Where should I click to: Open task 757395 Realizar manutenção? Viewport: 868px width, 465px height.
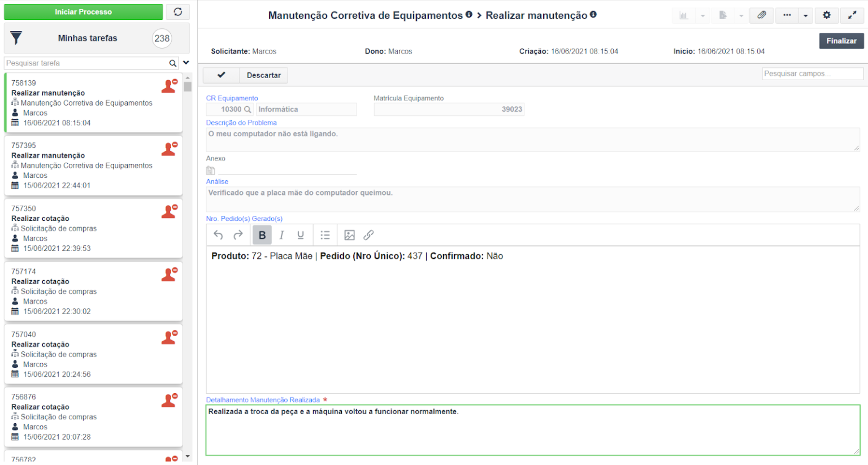(x=93, y=166)
